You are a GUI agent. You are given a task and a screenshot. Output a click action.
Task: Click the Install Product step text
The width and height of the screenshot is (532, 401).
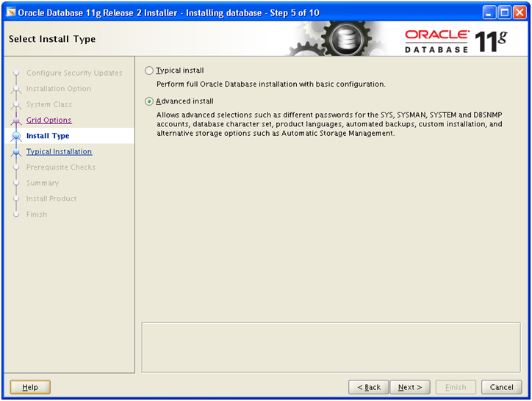[x=51, y=198]
